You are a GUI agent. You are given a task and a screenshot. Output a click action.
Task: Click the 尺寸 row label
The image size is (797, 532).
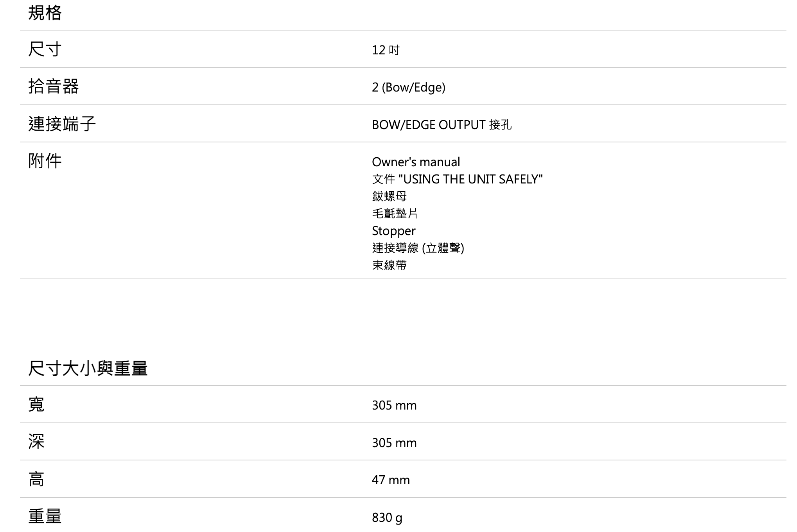pyautogui.click(x=45, y=49)
